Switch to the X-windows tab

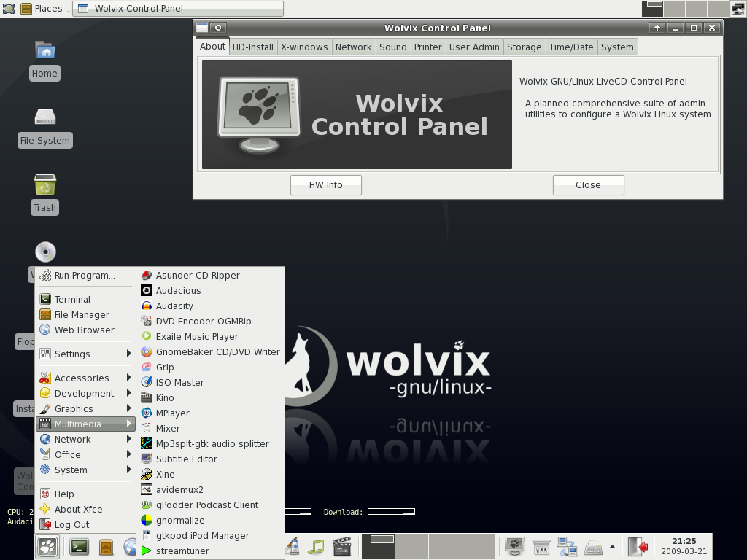[x=304, y=47]
